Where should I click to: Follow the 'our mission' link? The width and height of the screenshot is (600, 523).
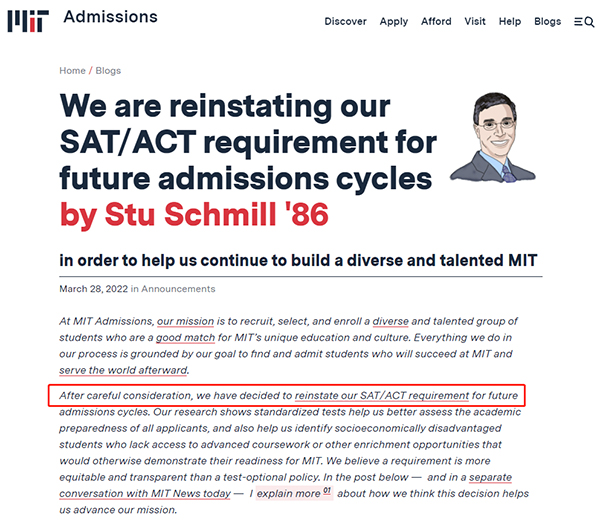(x=186, y=321)
